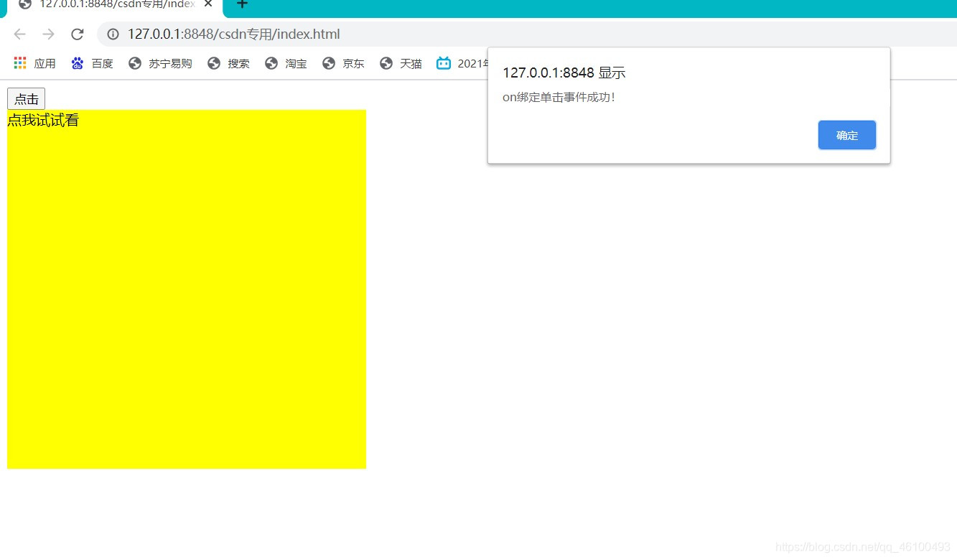The width and height of the screenshot is (957, 560).
Task: Click the 点击 button on the page
Action: 26,99
